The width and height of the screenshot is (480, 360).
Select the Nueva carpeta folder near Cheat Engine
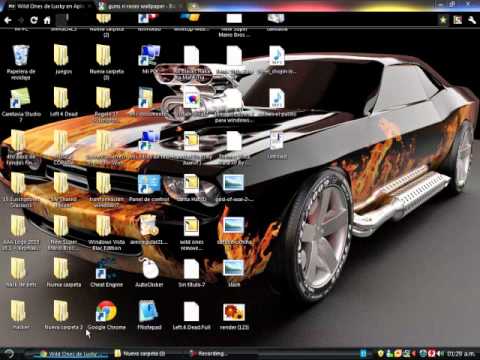(63, 273)
